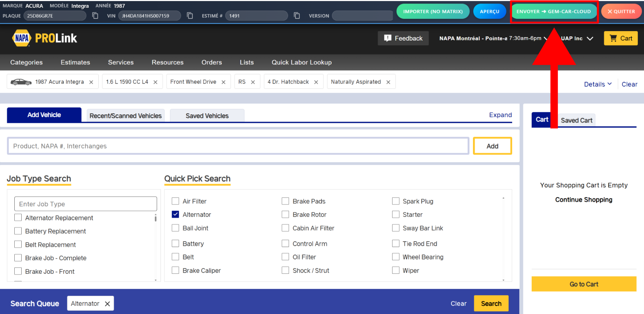Check the Air Filter quick pick
Image resolution: width=644 pixels, height=314 pixels.
pos(176,201)
